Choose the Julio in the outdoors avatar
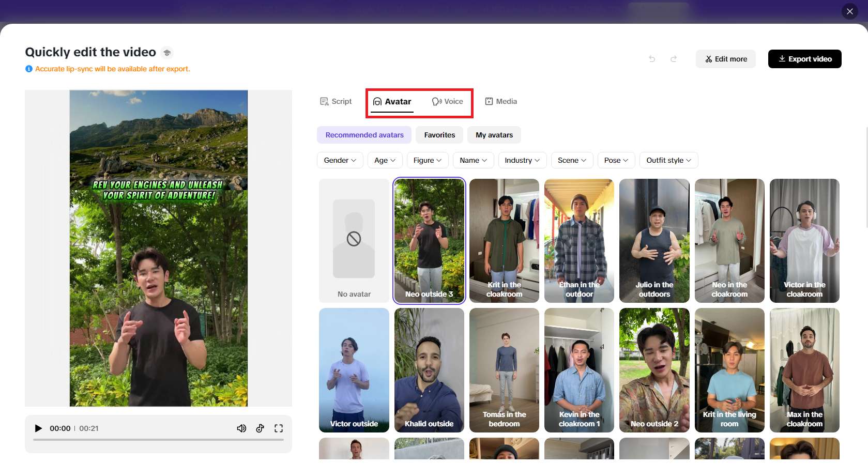 point(654,241)
